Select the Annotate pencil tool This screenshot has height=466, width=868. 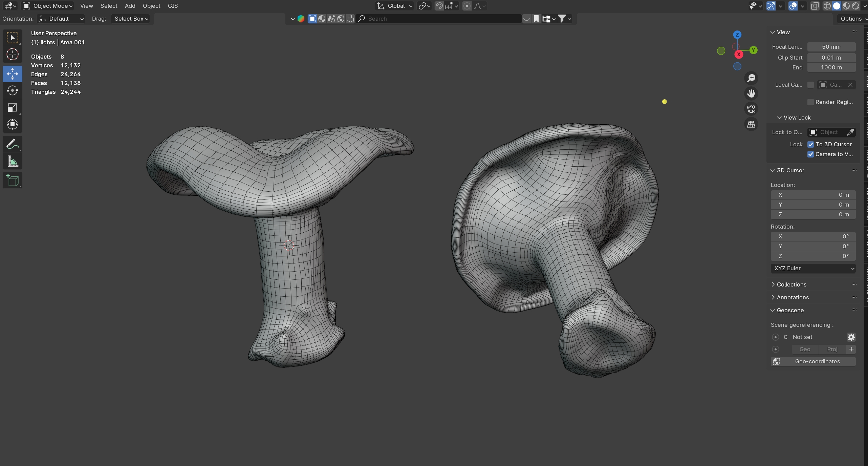[13, 144]
